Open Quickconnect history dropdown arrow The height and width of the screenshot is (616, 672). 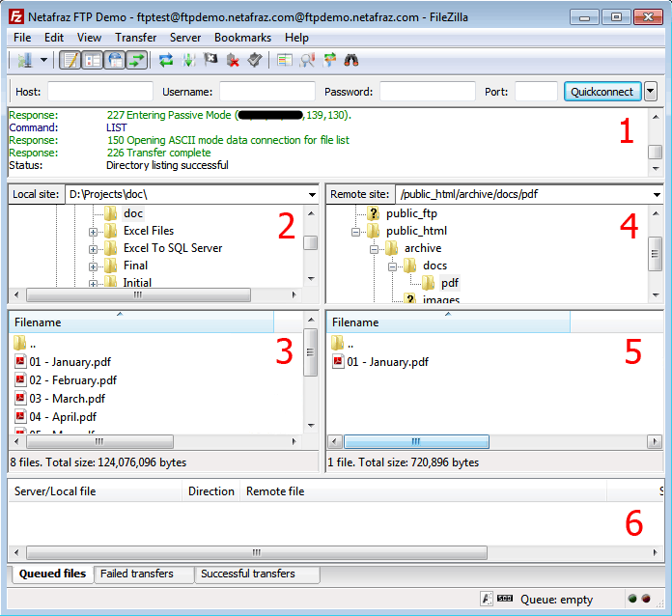click(651, 92)
